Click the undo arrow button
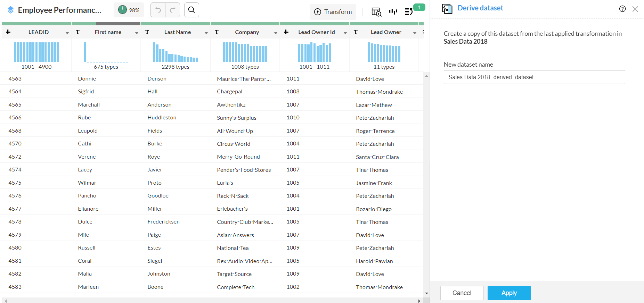 [158, 10]
